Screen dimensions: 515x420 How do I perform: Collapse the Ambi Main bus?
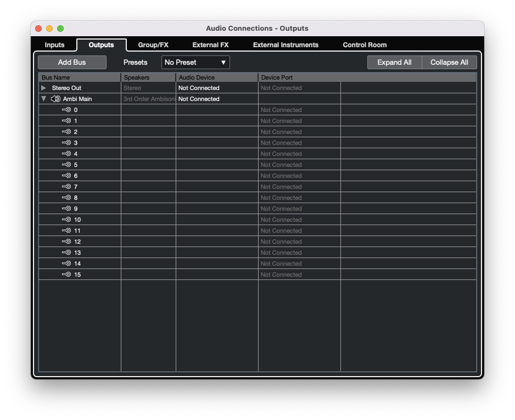(43, 99)
